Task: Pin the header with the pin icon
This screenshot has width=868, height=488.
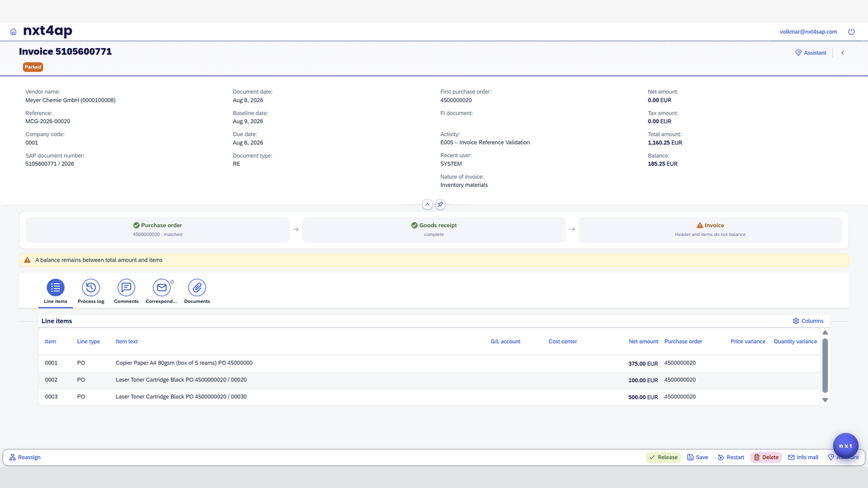Action: click(x=440, y=204)
